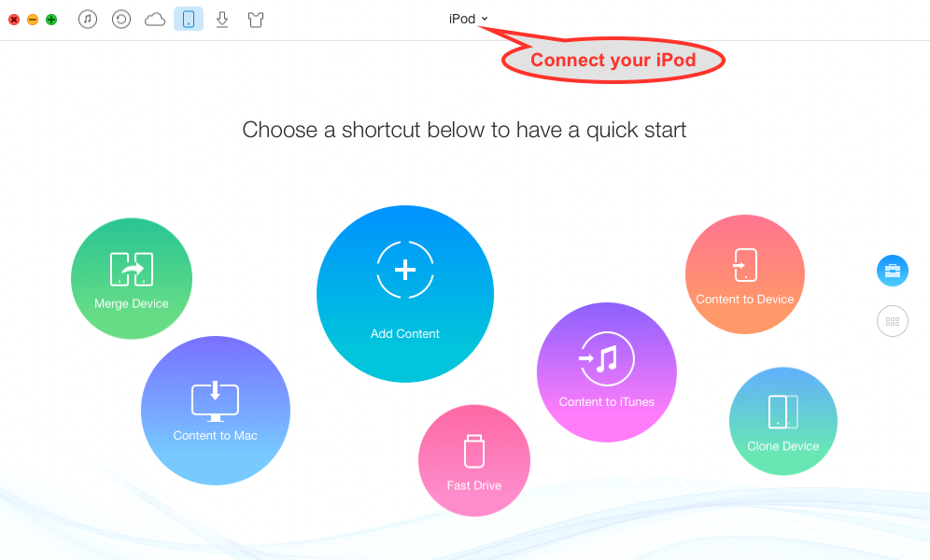
Task: Select the device manager phone icon
Action: pos(189,20)
